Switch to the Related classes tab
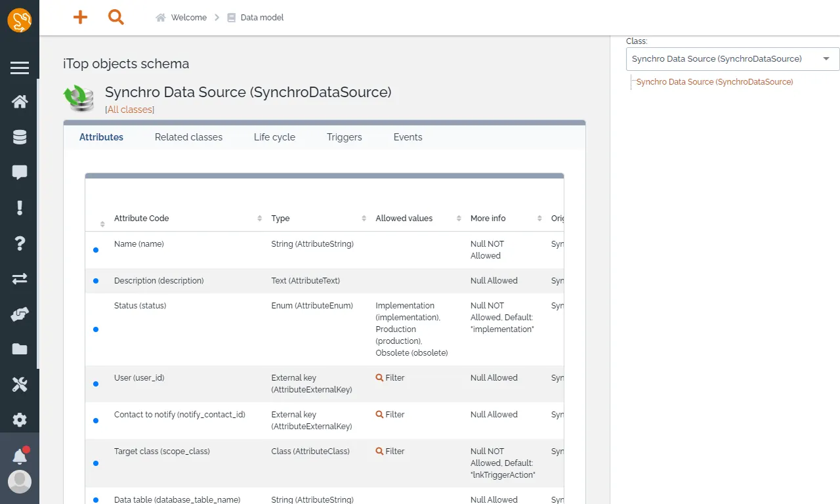840x504 pixels. [188, 137]
